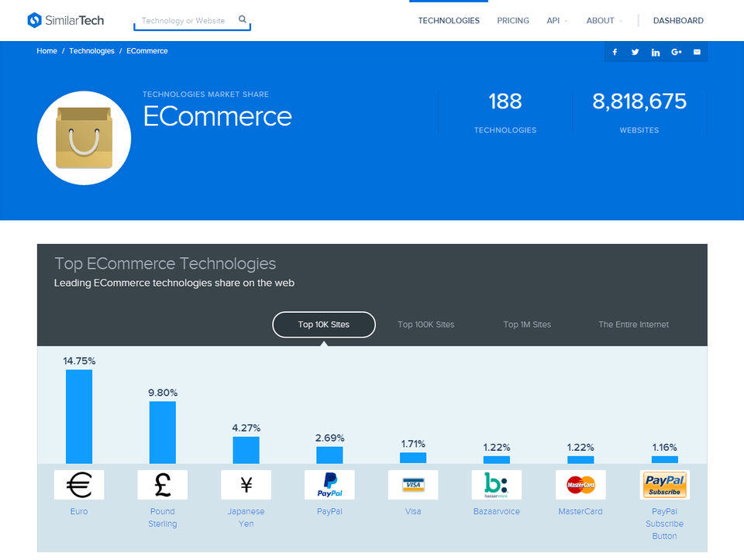Open the Japanese Yen link
744x560 pixels.
[246, 517]
